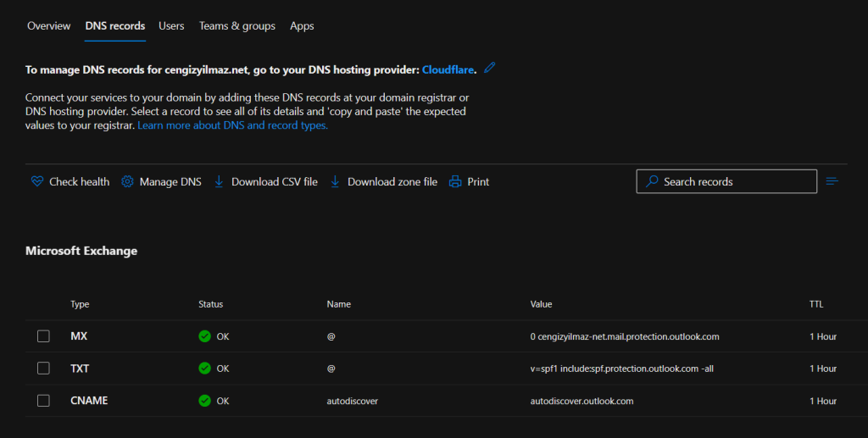This screenshot has height=438, width=868.
Task: Click the Manage DNS gear icon
Action: 127,181
